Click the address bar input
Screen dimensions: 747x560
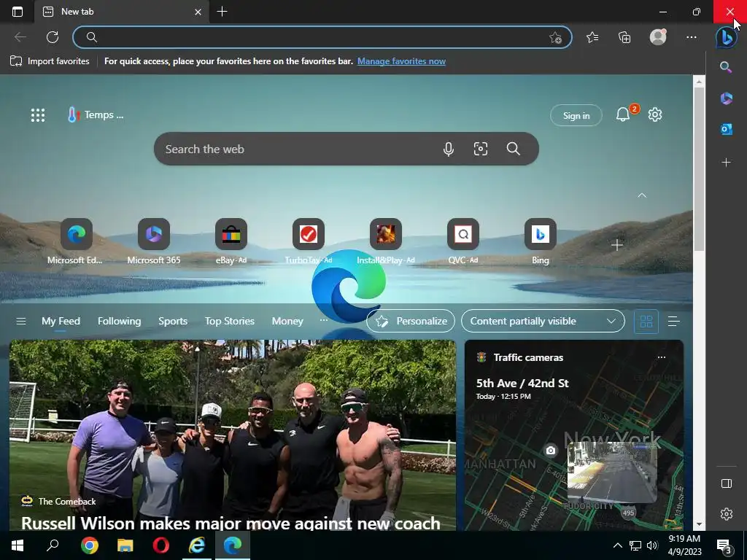click(322, 37)
